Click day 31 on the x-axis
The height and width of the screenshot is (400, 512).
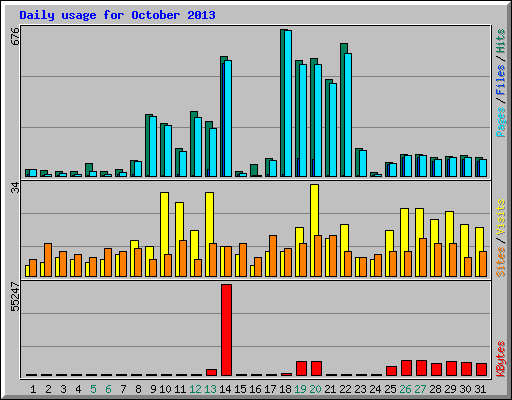[480, 389]
